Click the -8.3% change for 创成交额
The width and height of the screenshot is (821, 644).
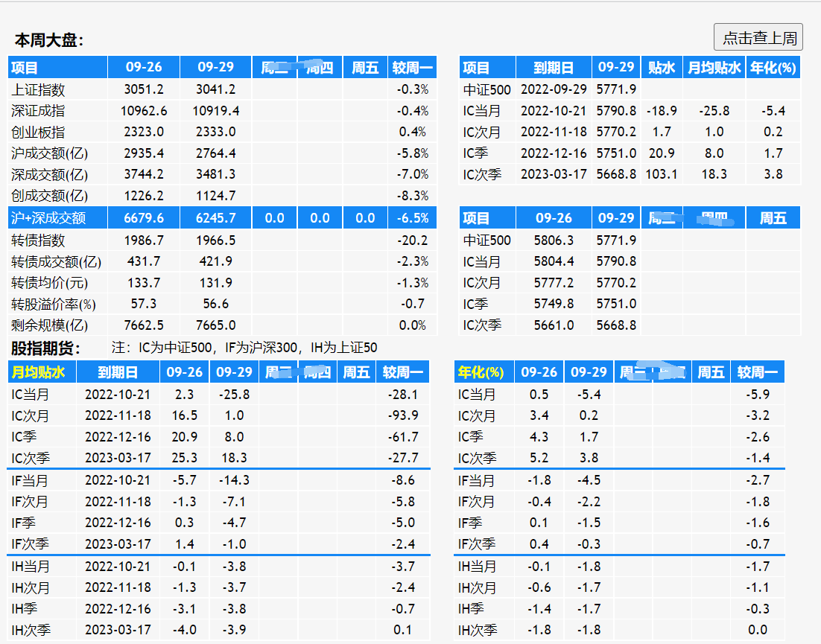point(412,196)
